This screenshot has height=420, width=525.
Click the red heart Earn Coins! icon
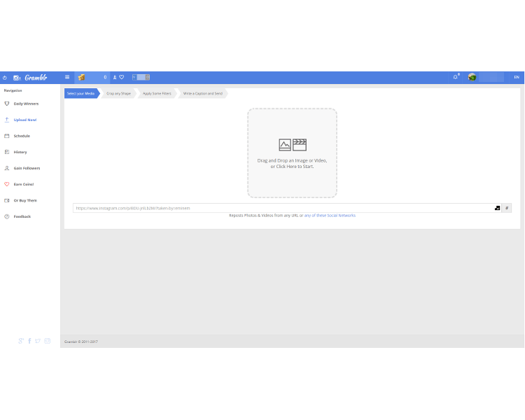[x=7, y=184]
